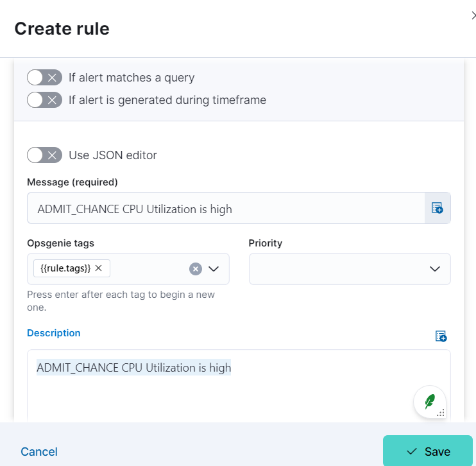Viewport: 476px width, 466px height.
Task: Click the Priority dropdown chevron
Action: click(x=435, y=269)
